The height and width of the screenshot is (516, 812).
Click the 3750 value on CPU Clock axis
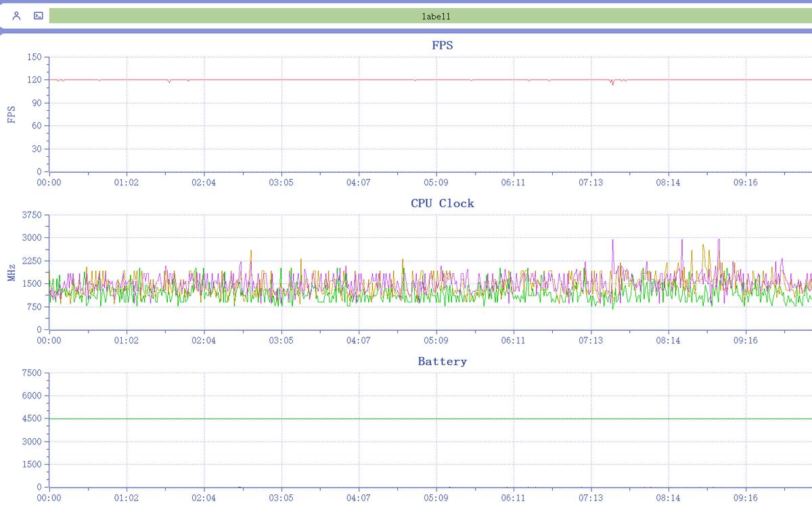click(x=32, y=215)
